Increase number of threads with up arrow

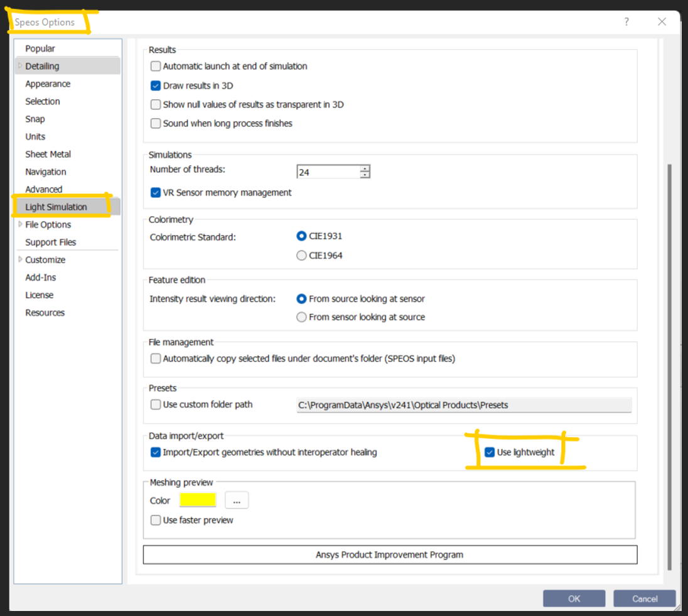(365, 168)
